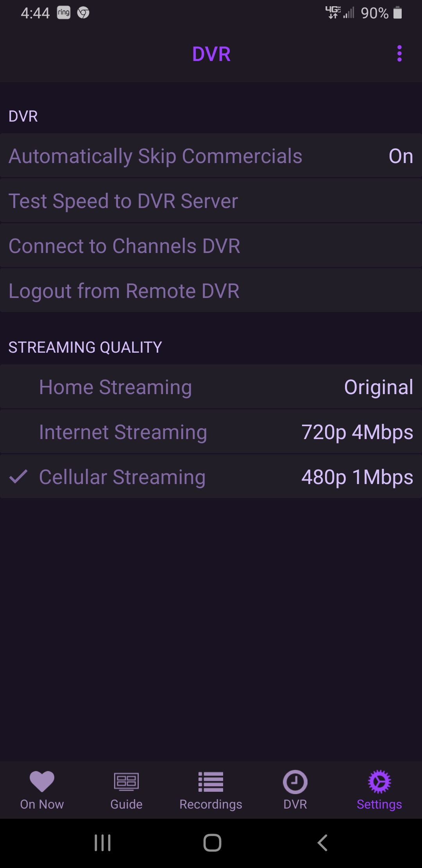
Task: Change Cellular Streaming 480p 1Mbps quality
Action: pyautogui.click(x=357, y=477)
